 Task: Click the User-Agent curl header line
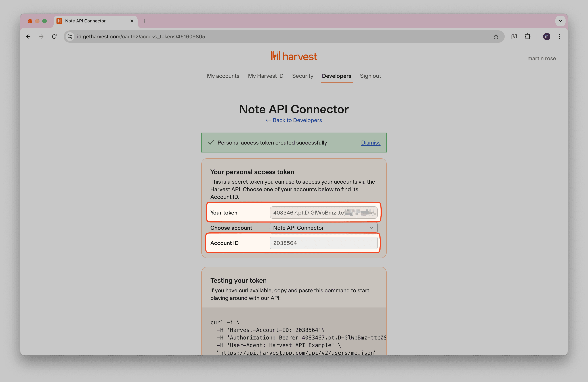tap(279, 345)
